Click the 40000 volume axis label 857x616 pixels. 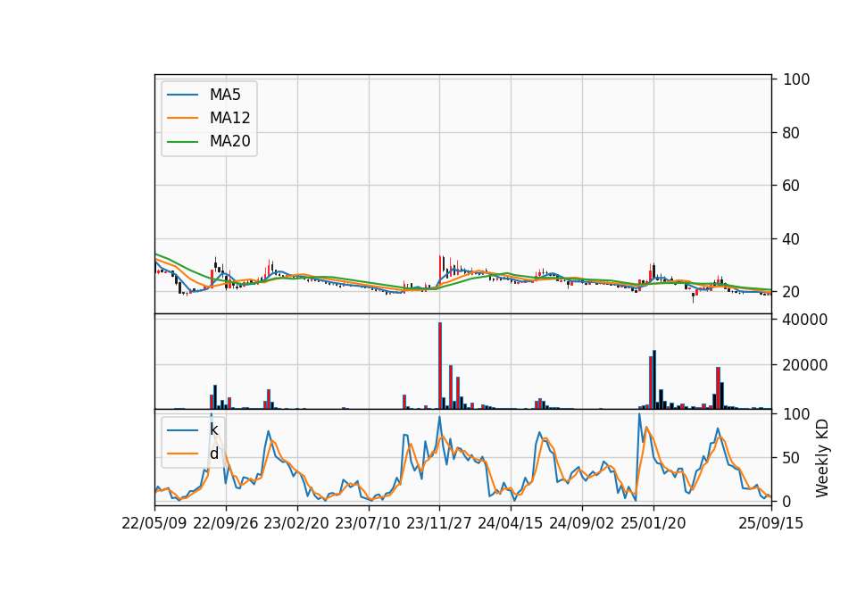click(804, 320)
